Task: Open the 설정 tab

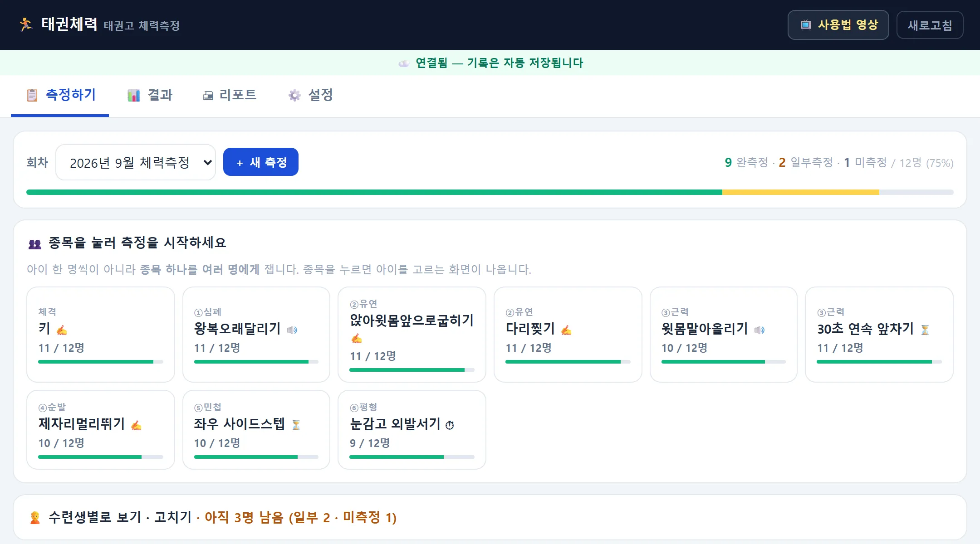Action: point(311,95)
